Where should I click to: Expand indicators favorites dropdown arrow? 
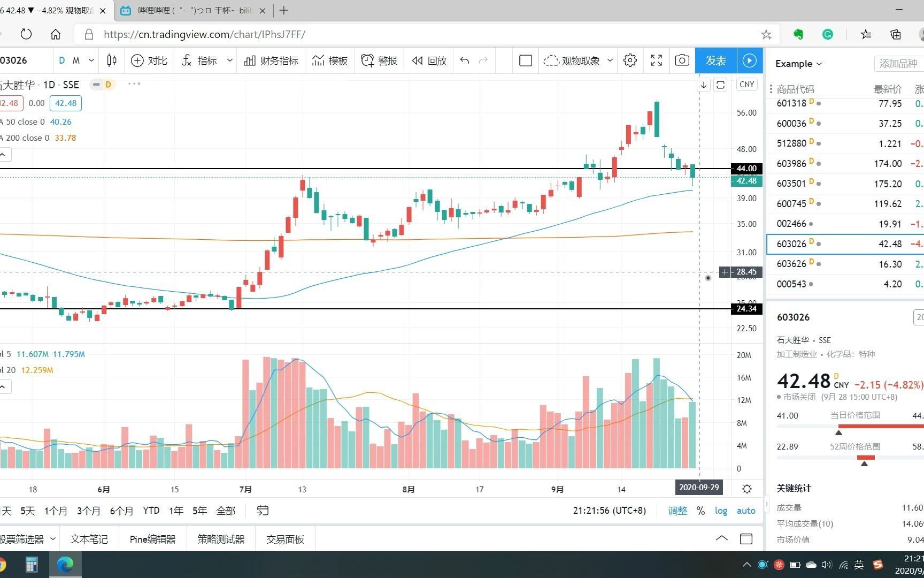click(229, 60)
